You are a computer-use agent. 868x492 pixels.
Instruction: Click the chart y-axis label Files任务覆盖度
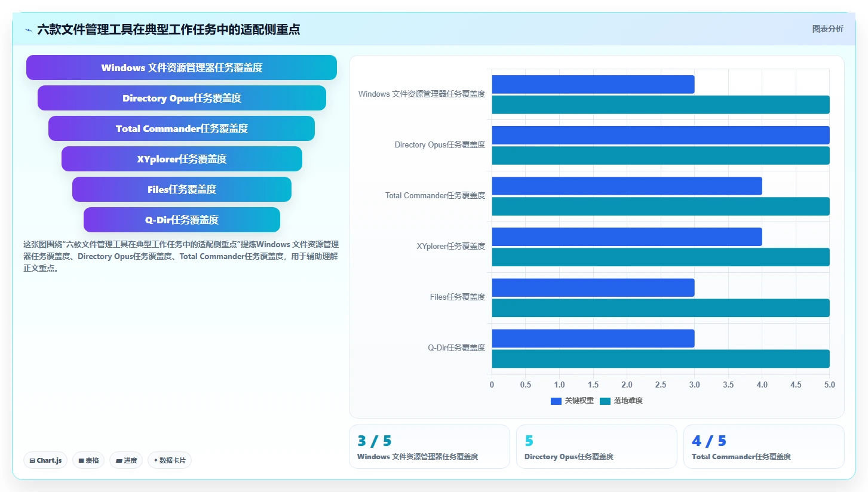click(458, 297)
